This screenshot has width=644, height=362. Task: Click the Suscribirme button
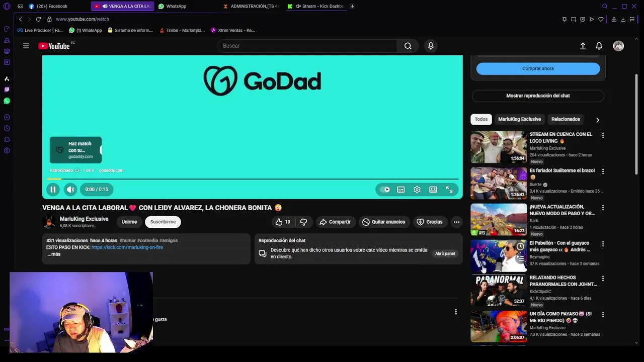point(163,222)
